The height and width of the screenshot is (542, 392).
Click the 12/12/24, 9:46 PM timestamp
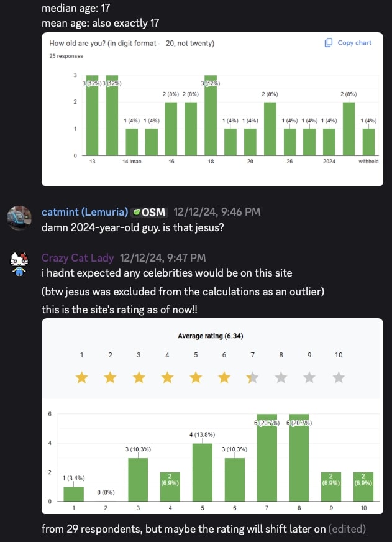coord(217,212)
